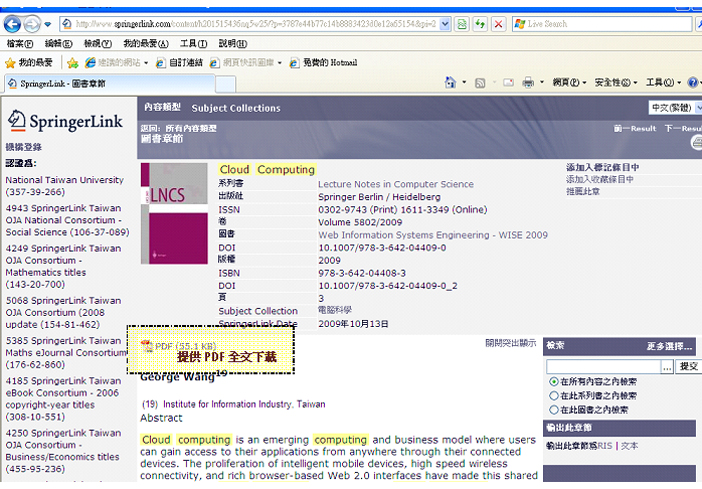Open the recent pages dropdown beside Forward
Screen dimensions: 702x489
(47, 24)
